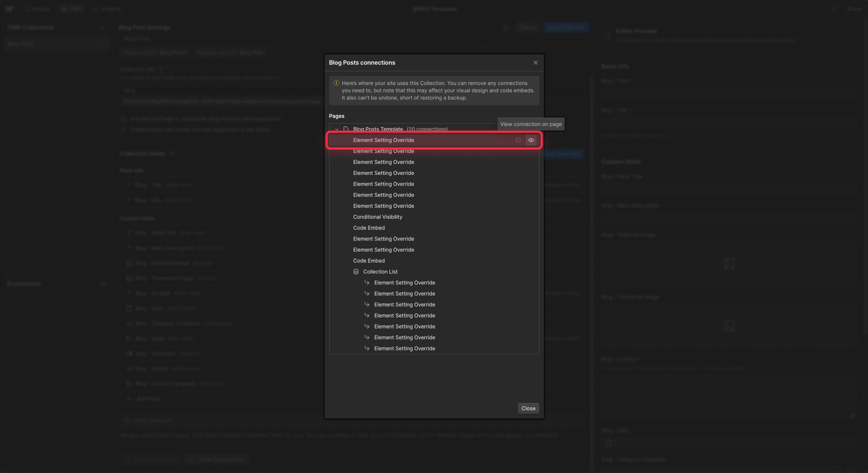868x473 pixels.
Task: Open the Insights tab
Action: click(x=107, y=9)
